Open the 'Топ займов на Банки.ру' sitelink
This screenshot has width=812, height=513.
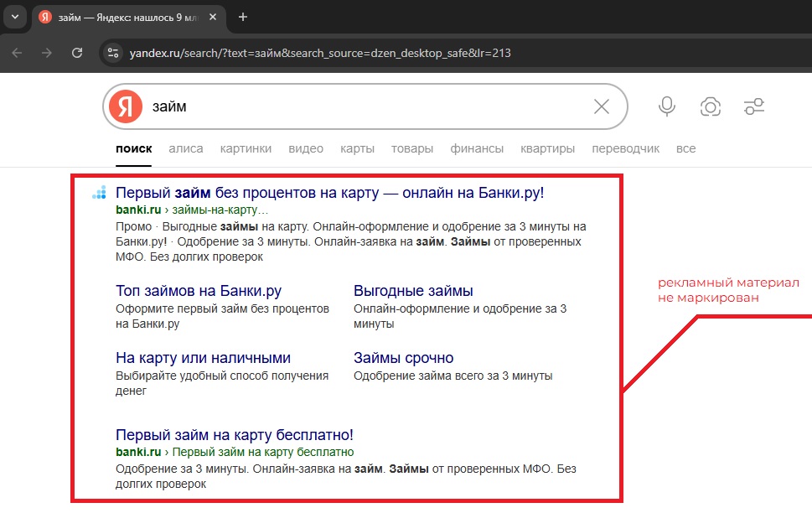pyautogui.click(x=199, y=291)
